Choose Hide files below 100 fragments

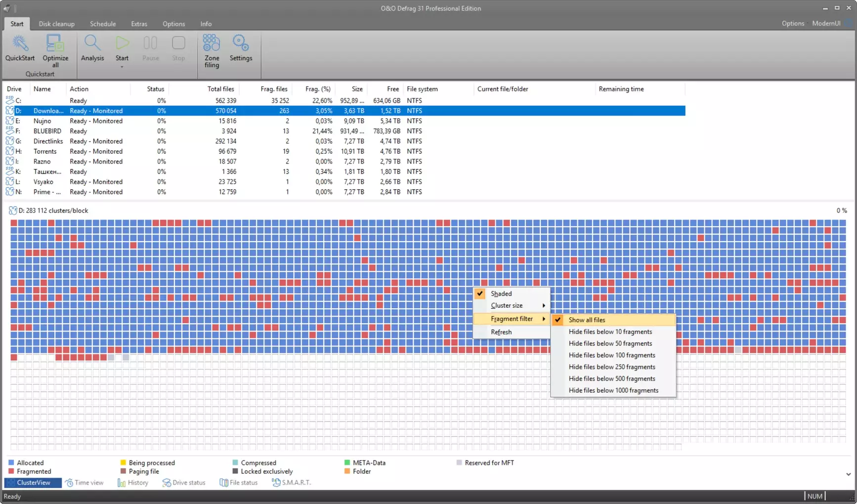pyautogui.click(x=612, y=355)
